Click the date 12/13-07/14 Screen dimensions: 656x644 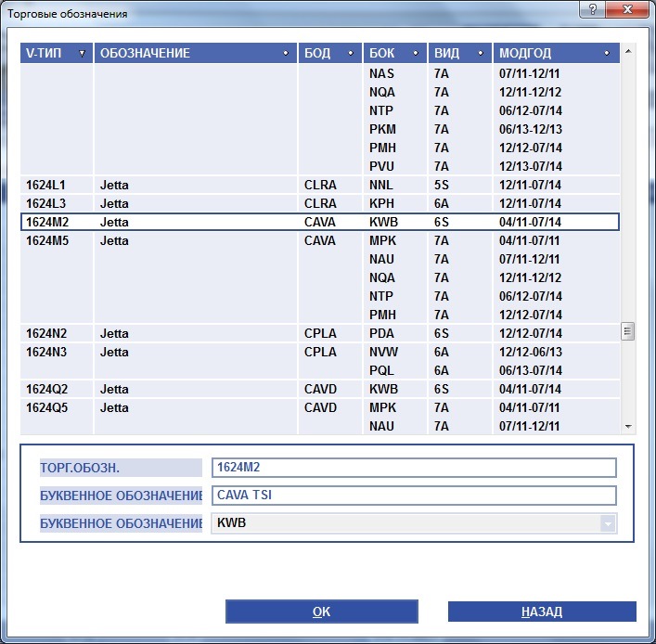[531, 166]
